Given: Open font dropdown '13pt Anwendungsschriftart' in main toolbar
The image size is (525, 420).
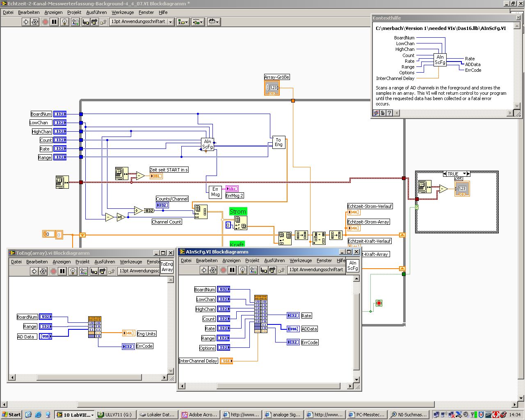Looking at the screenshot, I should pos(142,22).
